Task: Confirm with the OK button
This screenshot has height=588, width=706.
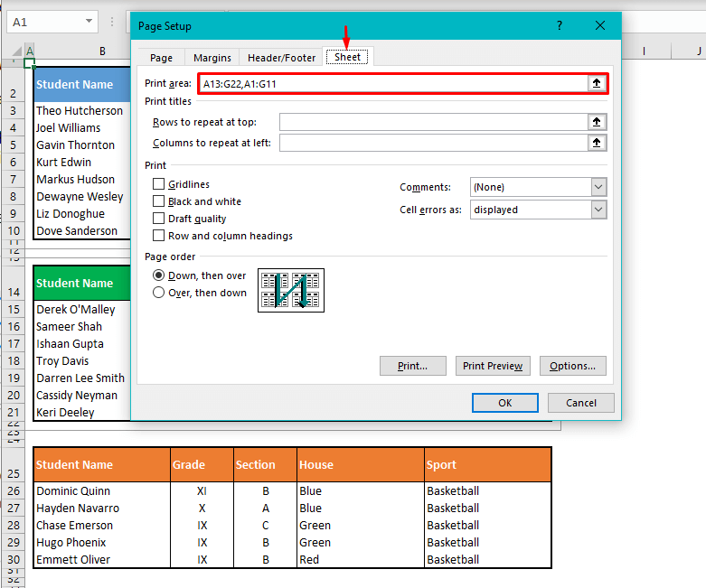Action: tap(504, 403)
